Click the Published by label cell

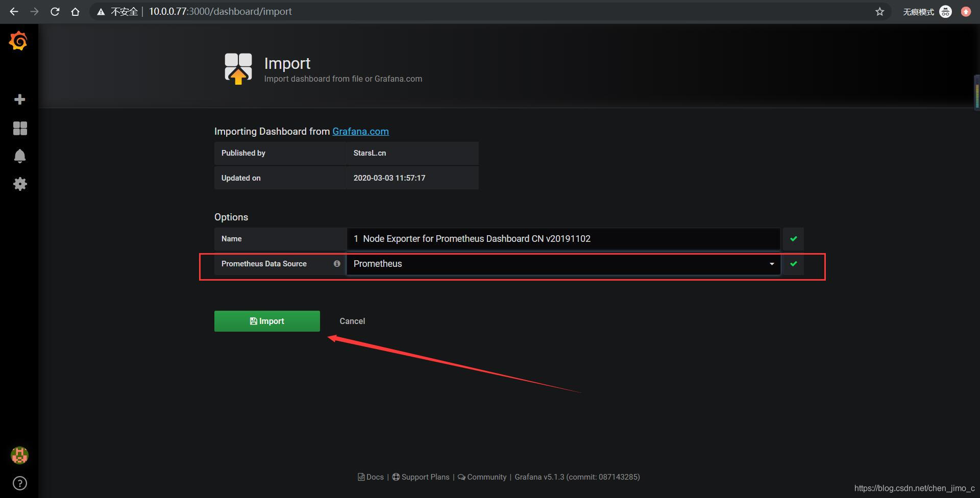280,153
